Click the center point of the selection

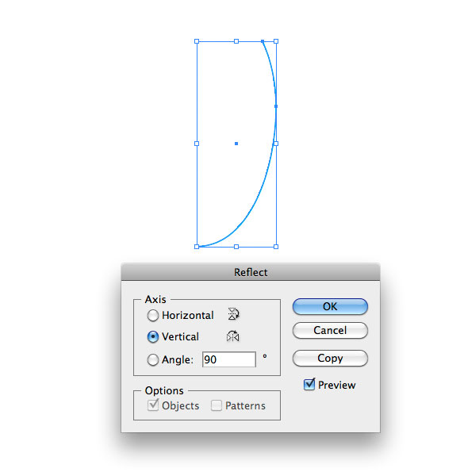236,144
